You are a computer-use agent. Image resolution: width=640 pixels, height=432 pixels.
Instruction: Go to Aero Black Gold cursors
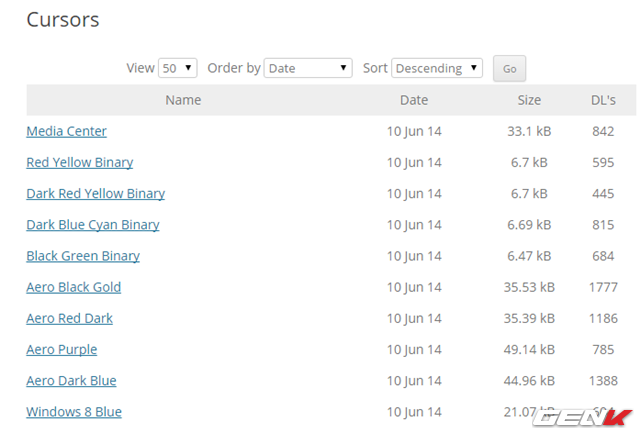pyautogui.click(x=73, y=287)
